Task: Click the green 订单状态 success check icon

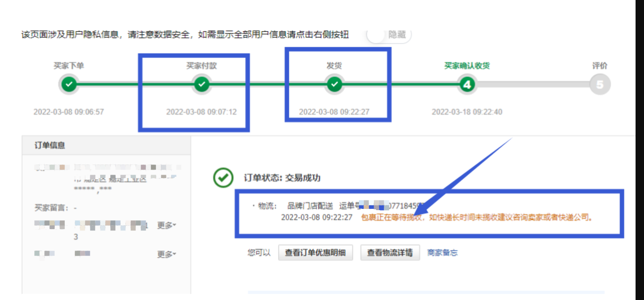Action: (223, 178)
